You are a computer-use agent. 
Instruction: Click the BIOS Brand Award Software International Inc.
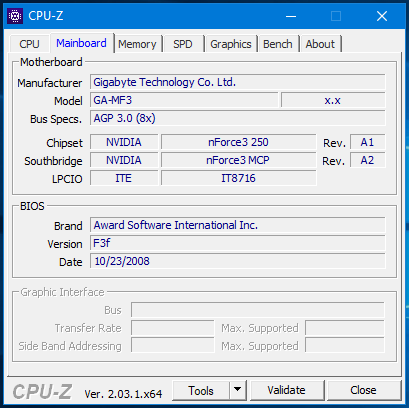tap(237, 225)
